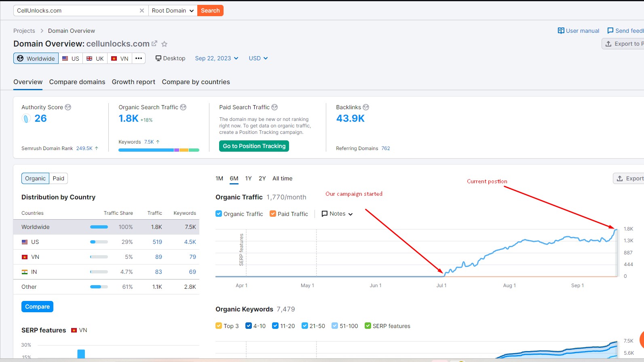Clear the domain search field with X icon
The image size is (644, 362).
tap(142, 11)
